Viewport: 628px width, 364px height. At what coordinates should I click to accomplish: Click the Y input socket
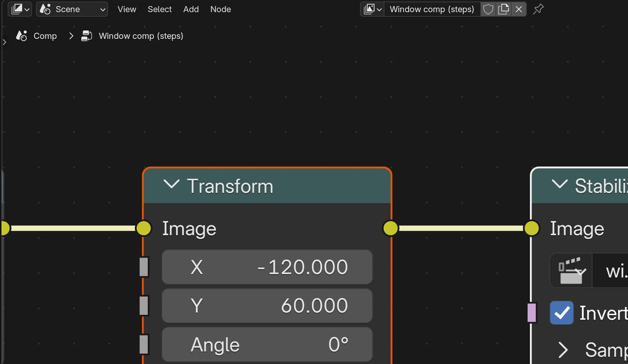coord(143,306)
